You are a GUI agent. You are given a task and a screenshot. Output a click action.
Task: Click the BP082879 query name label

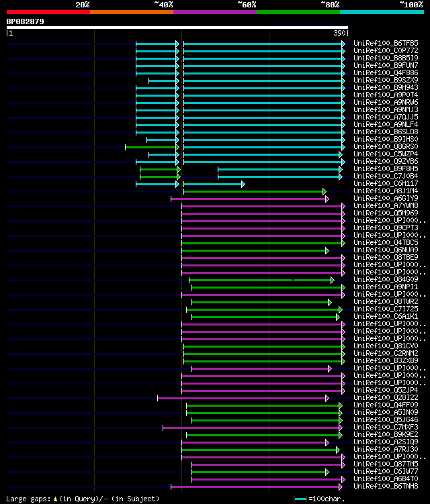[x=25, y=22]
